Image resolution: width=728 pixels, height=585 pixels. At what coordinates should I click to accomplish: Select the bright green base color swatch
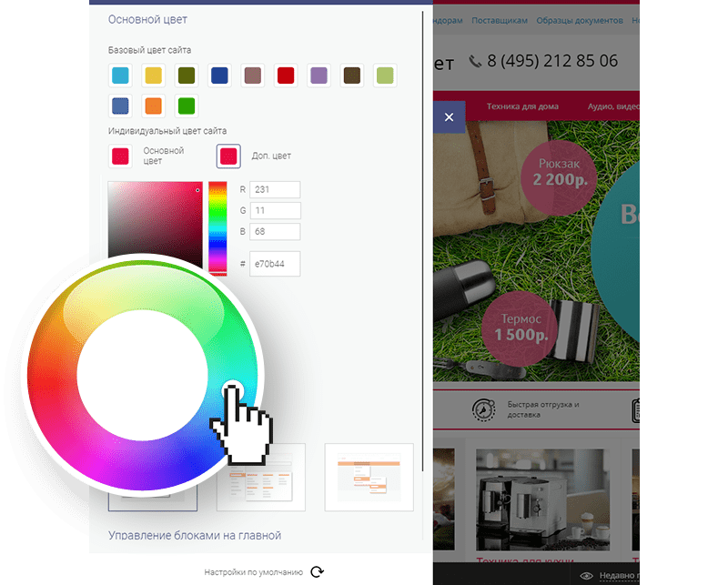tap(187, 106)
